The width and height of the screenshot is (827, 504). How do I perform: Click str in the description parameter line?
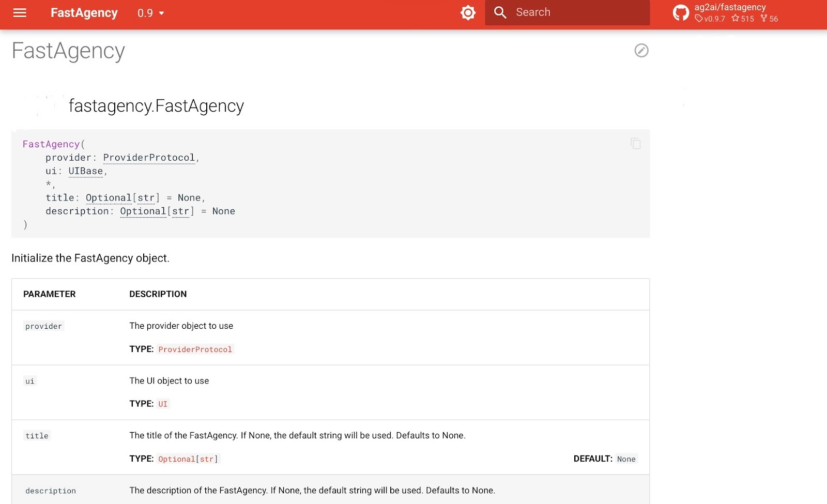click(180, 211)
